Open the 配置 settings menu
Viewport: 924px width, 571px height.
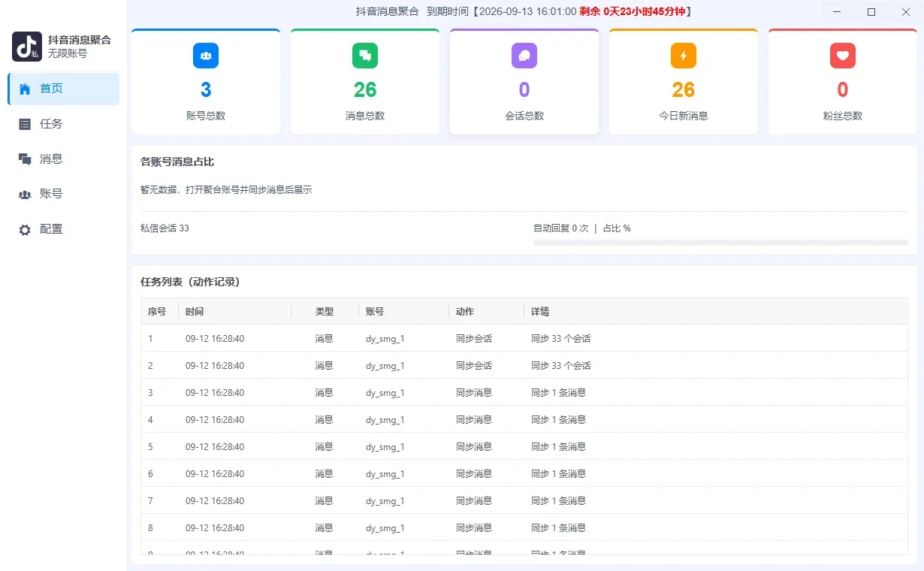click(x=63, y=229)
